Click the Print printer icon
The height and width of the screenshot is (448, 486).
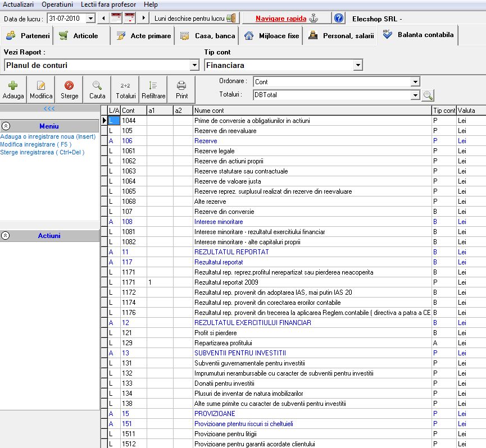181,89
